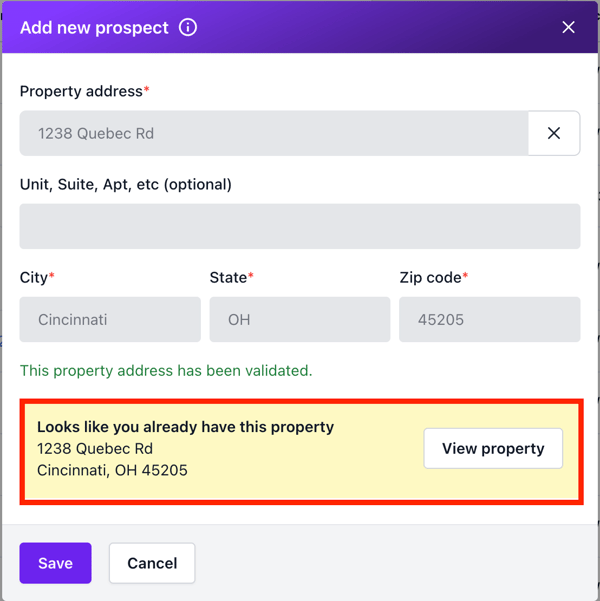Click the green address validated message

[166, 370]
